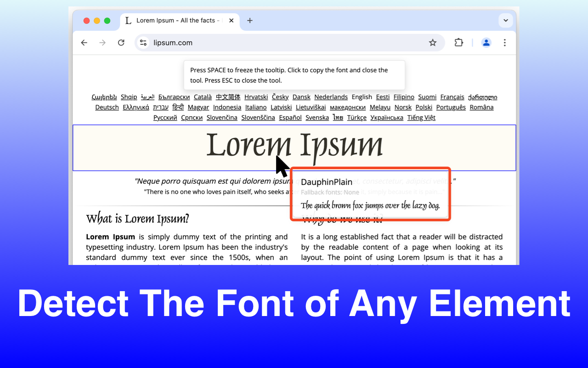Viewport: 588px width, 368px height.
Task: Reload the page with the refresh icon
Action: point(121,43)
